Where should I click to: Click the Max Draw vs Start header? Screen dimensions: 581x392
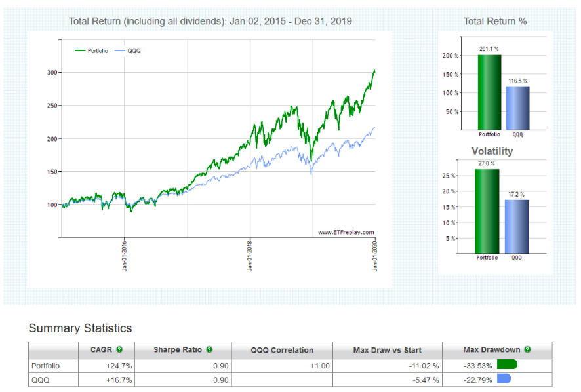(387, 350)
